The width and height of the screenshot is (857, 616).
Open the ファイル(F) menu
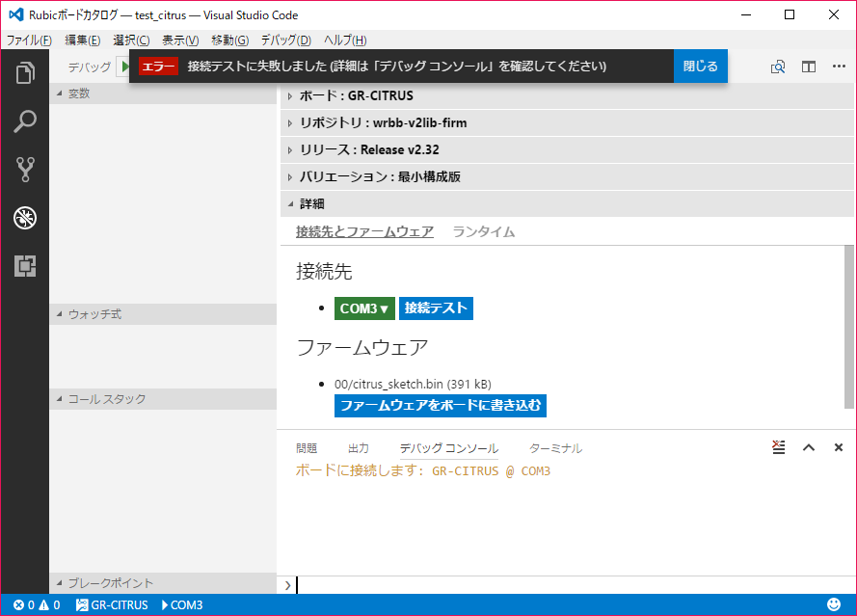pyautogui.click(x=29, y=40)
